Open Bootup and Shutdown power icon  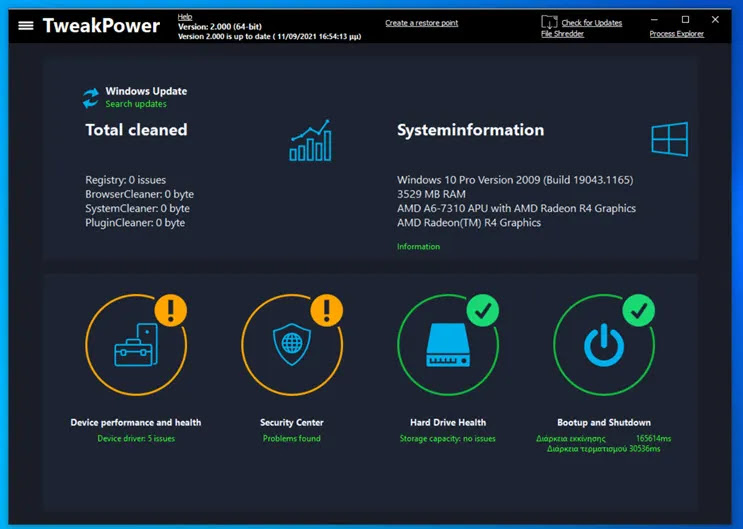pos(604,345)
